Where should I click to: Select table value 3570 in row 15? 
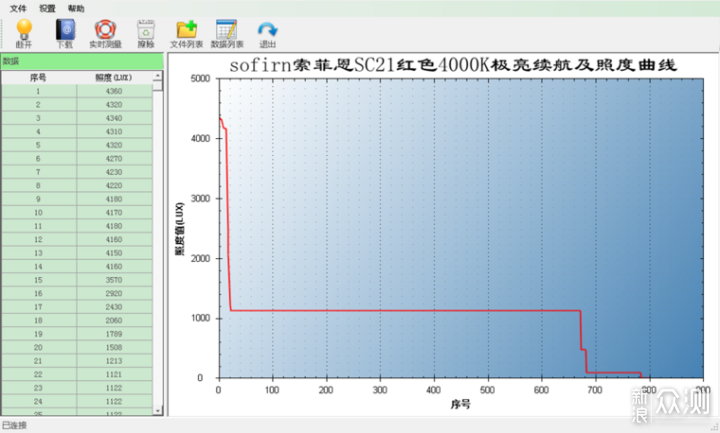click(x=114, y=280)
